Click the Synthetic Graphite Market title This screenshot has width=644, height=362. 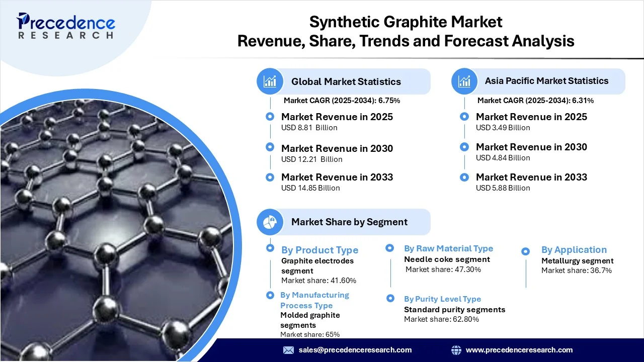(406, 22)
